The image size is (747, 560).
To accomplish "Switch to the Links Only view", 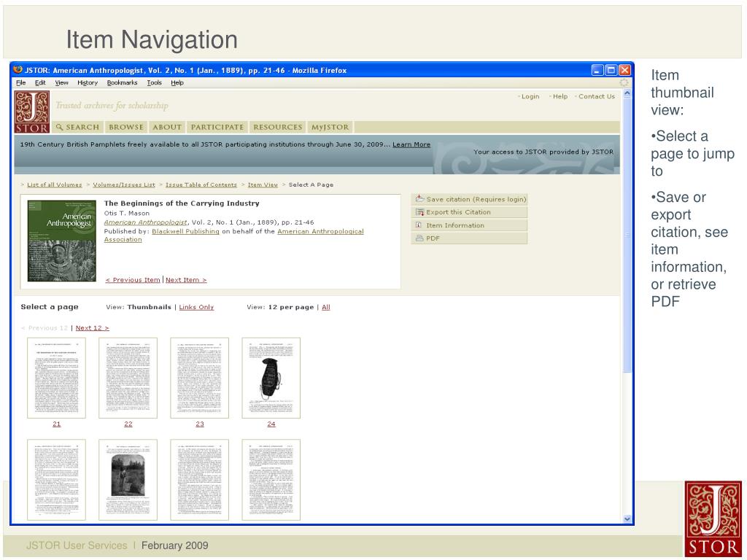I will point(196,307).
